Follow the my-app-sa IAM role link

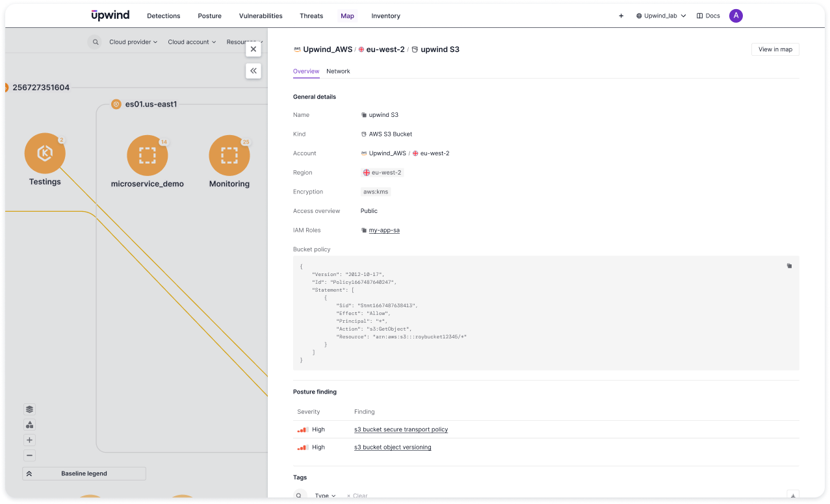point(384,230)
